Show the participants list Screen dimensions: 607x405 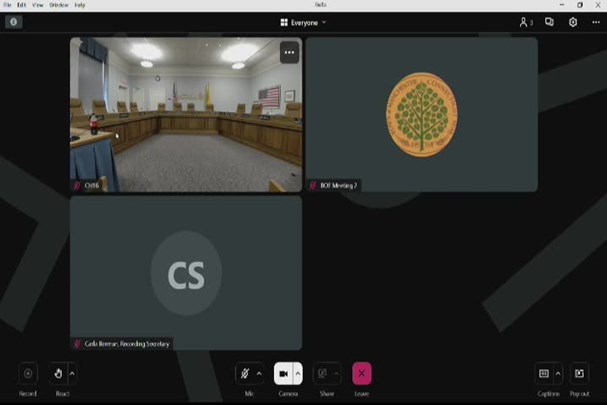(526, 22)
